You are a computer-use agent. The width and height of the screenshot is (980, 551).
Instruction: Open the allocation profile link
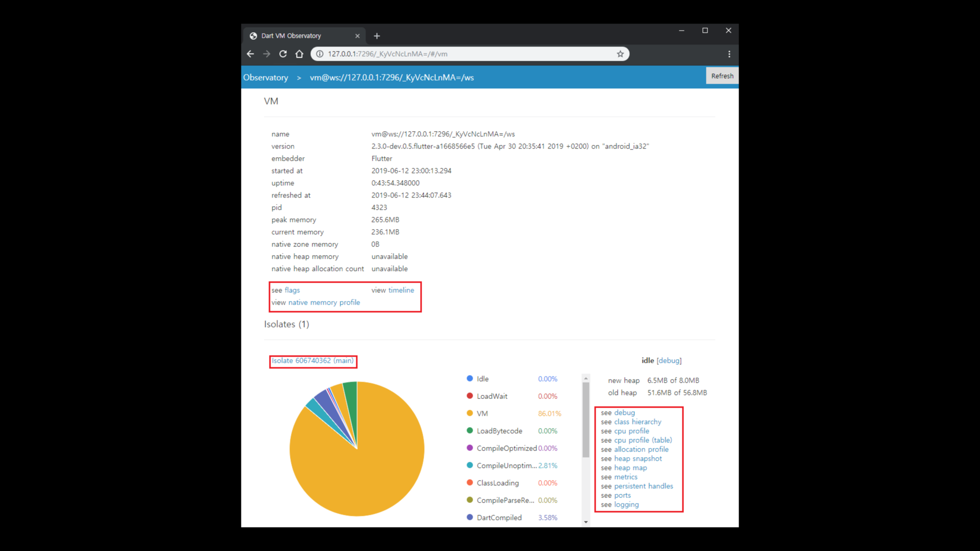pos(641,449)
